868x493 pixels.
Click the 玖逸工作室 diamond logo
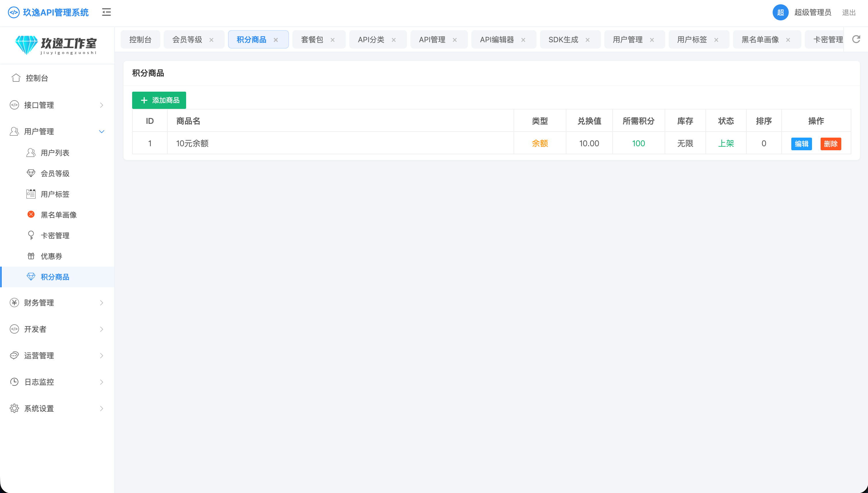tap(26, 45)
